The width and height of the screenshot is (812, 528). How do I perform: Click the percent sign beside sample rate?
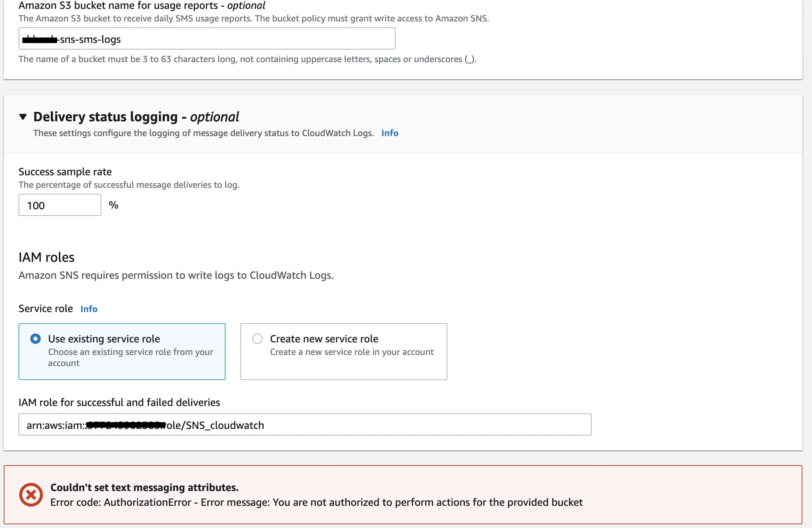point(114,205)
